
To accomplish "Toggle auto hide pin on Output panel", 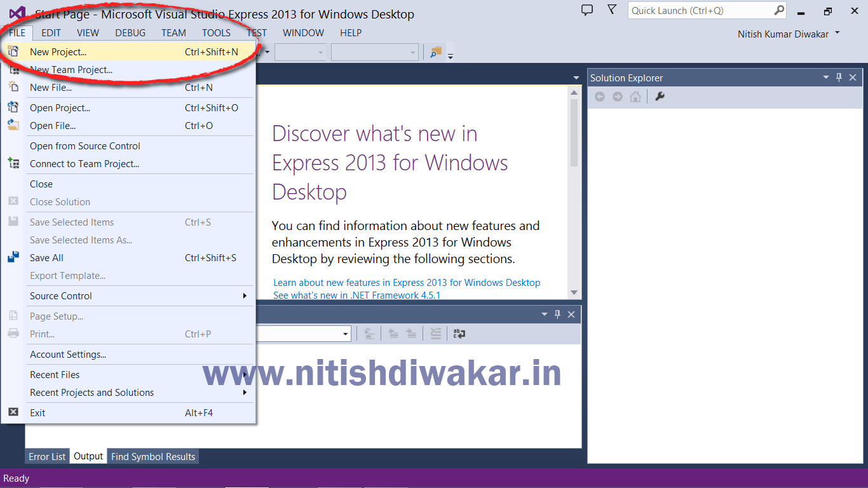I will [557, 315].
